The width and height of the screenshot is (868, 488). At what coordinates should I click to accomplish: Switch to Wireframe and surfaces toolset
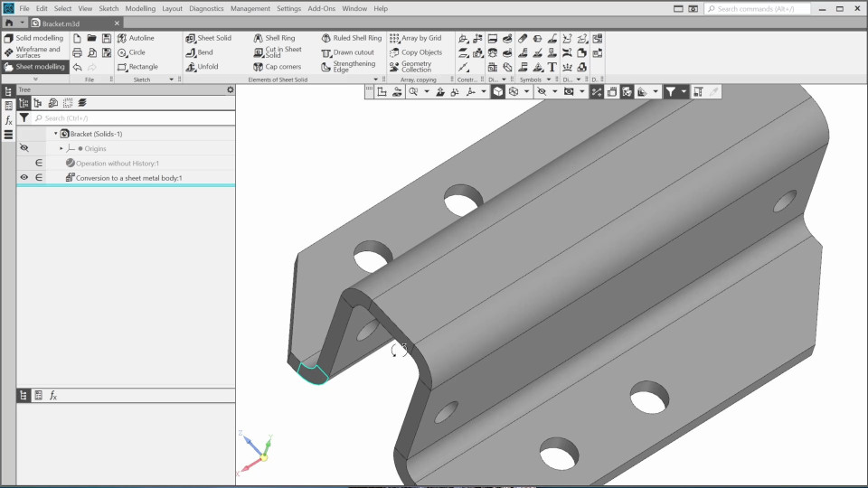[34, 52]
